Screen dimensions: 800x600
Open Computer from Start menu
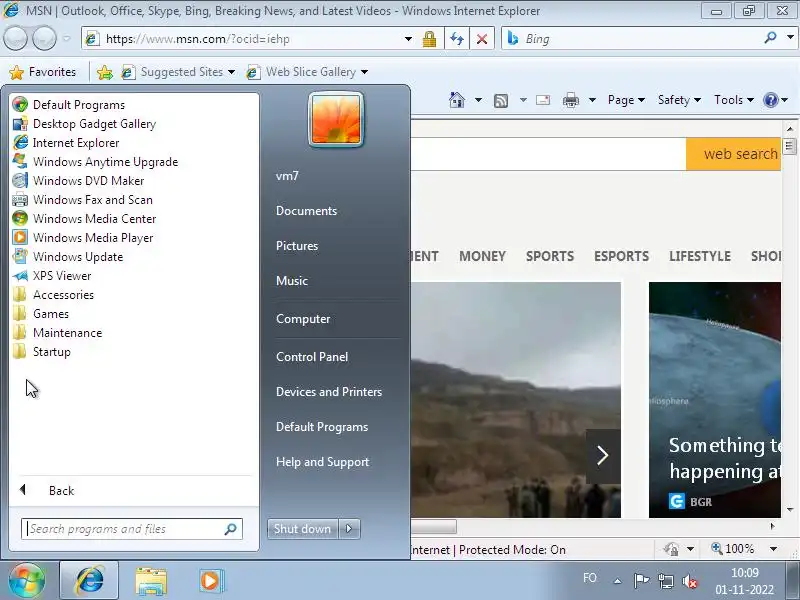[x=303, y=319]
